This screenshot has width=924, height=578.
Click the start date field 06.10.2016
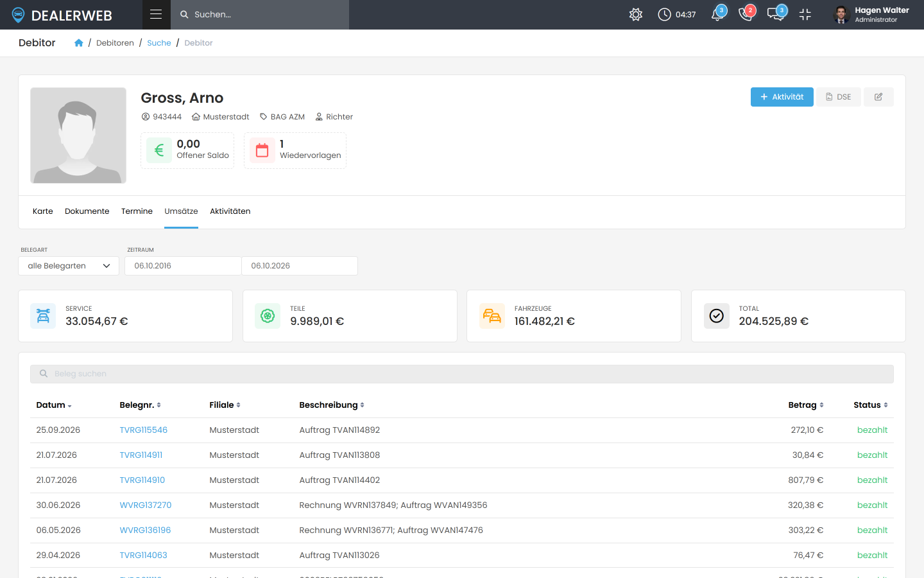coord(183,266)
